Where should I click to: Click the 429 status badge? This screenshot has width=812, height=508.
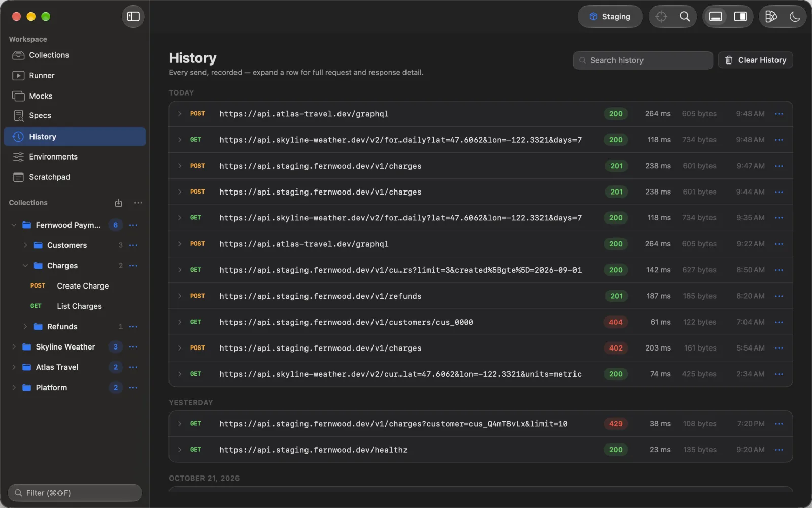click(616, 424)
